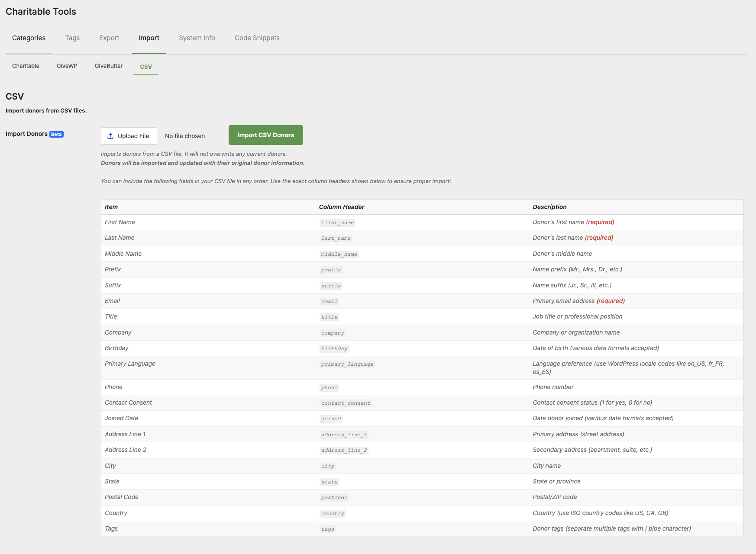Click the postcode code snippet
Viewport: 756px width, 554px height.
pos(334,498)
